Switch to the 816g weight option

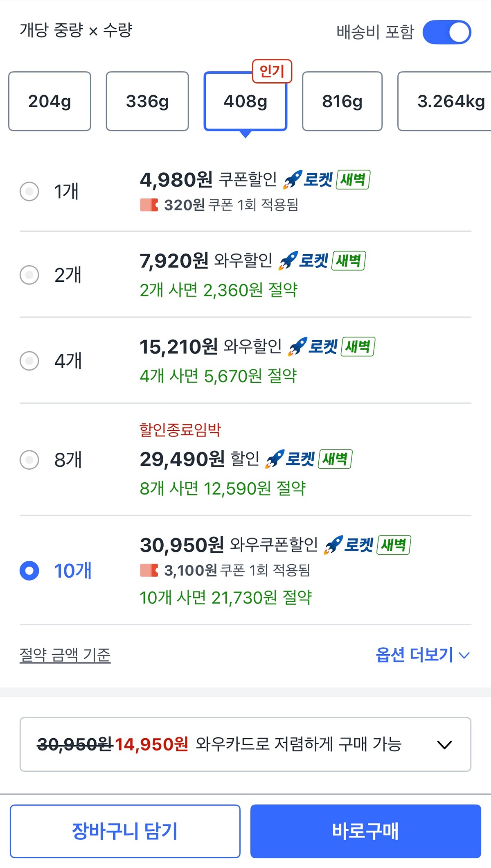click(x=342, y=101)
